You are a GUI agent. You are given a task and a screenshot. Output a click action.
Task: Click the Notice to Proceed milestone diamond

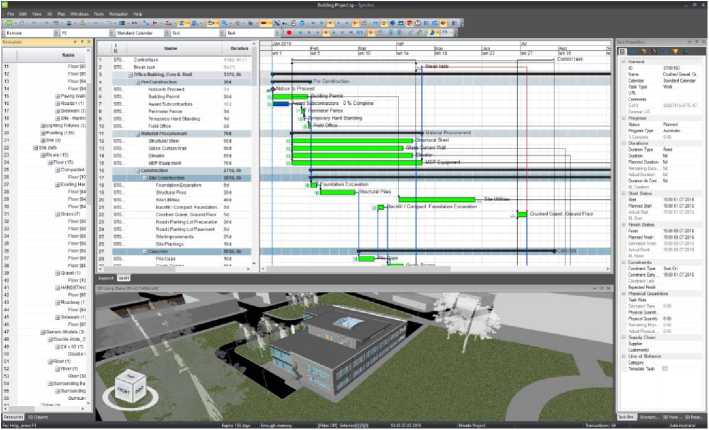[x=273, y=89]
